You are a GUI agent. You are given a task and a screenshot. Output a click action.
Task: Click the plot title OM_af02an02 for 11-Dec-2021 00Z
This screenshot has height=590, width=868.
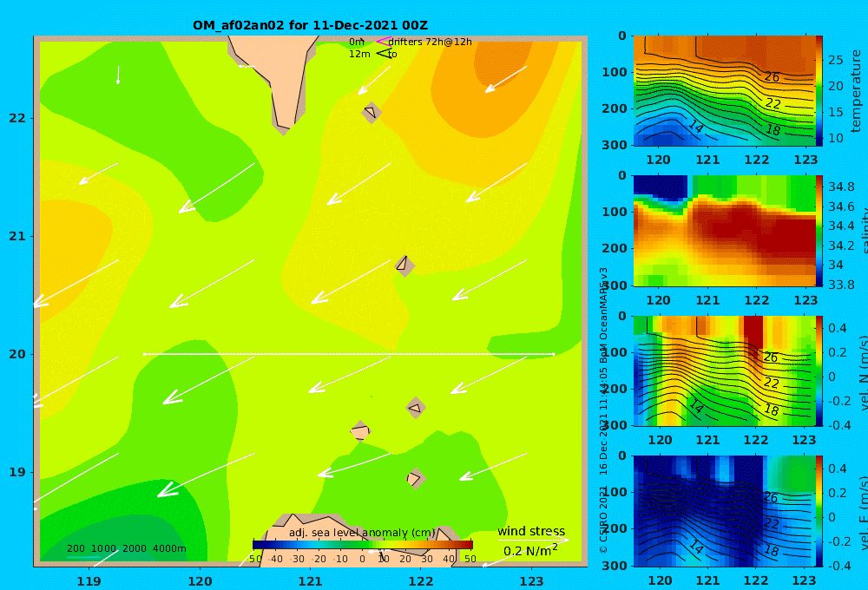coord(310,25)
